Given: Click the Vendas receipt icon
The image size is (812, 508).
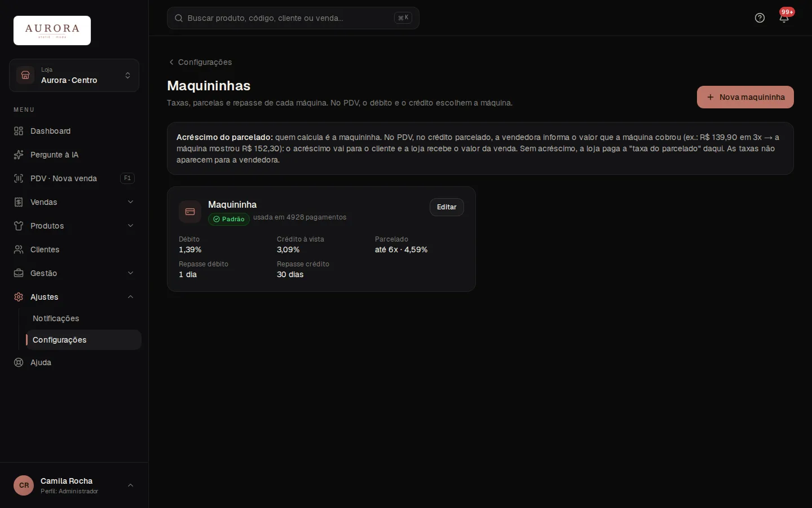Looking at the screenshot, I should point(19,202).
